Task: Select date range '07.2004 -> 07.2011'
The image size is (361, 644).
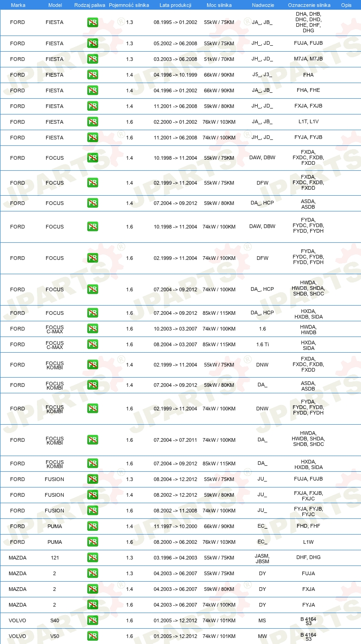Action: [175, 440]
